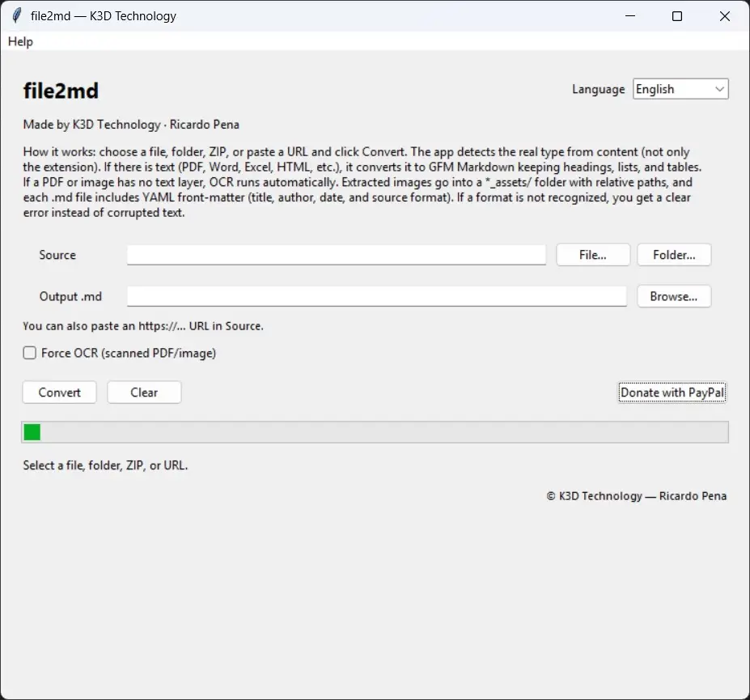Click the 'Source' label
The width and height of the screenshot is (750, 700).
tap(57, 255)
